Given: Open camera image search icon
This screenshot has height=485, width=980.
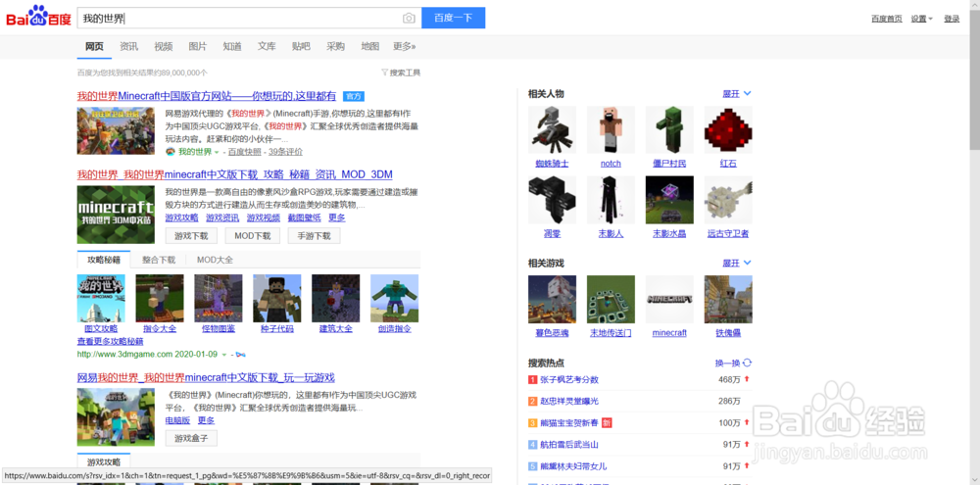Looking at the screenshot, I should (x=409, y=18).
